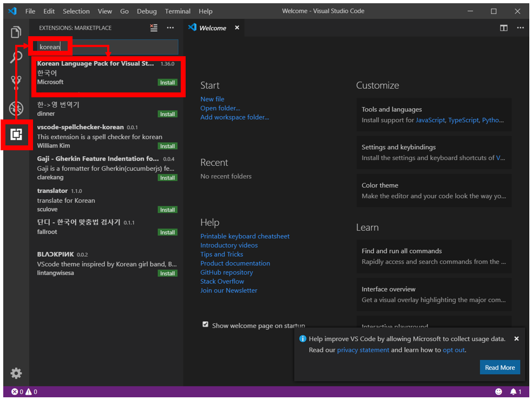Open Settings and keybindings card
This screenshot has height=400, width=532.
[x=434, y=152]
